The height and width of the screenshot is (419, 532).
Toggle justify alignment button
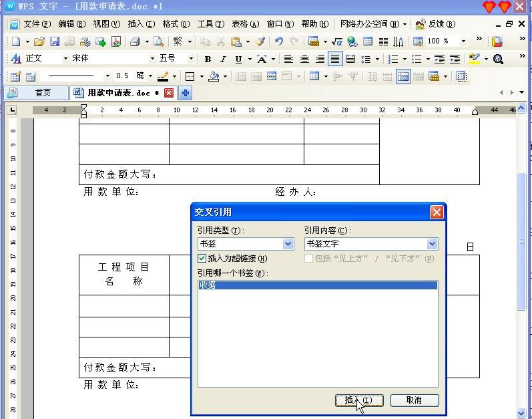pos(335,59)
